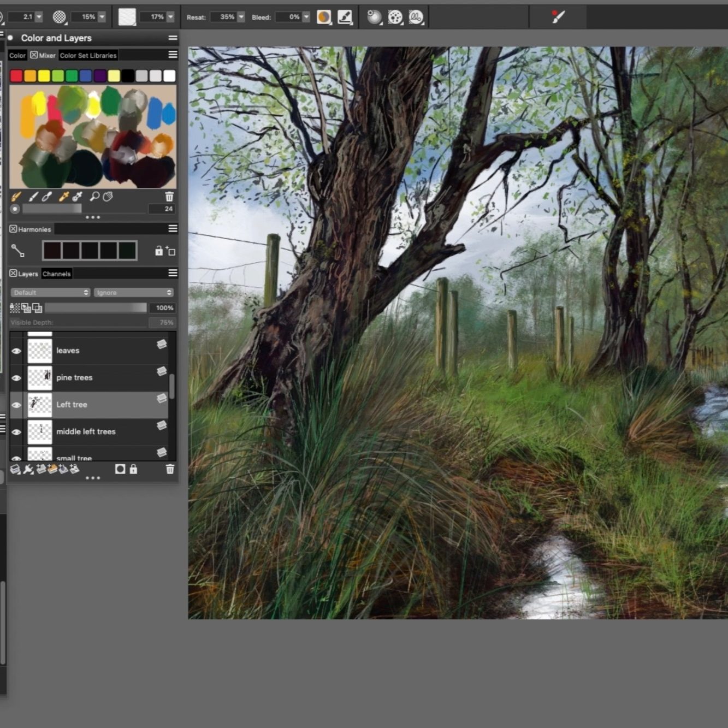This screenshot has height=728, width=728.
Task: Create a layer mask from Layers footer
Action: (120, 469)
